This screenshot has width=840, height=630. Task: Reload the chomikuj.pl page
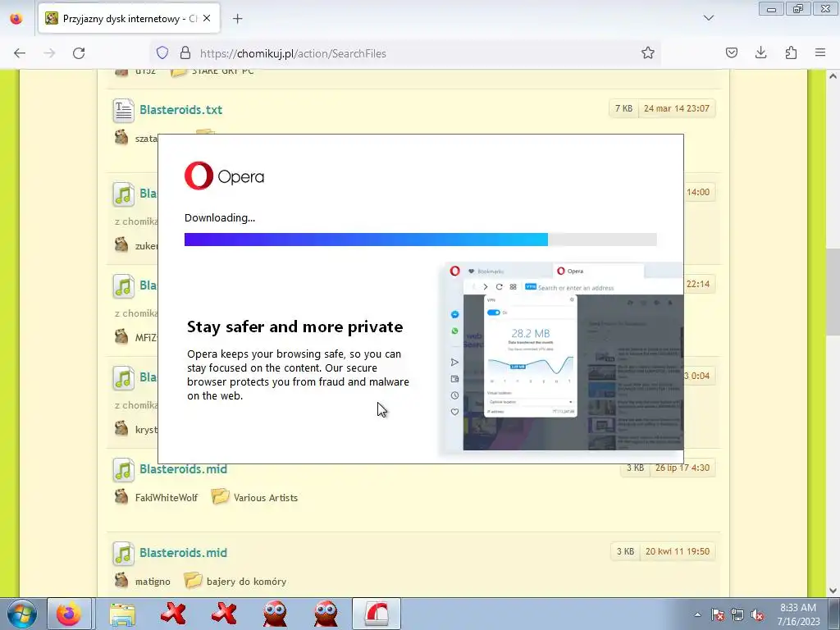pyautogui.click(x=79, y=53)
